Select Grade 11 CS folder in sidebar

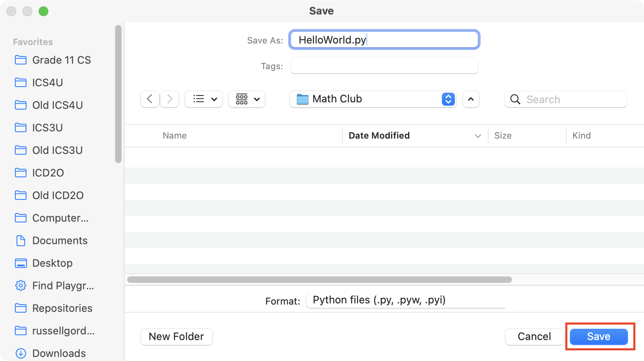61,60
